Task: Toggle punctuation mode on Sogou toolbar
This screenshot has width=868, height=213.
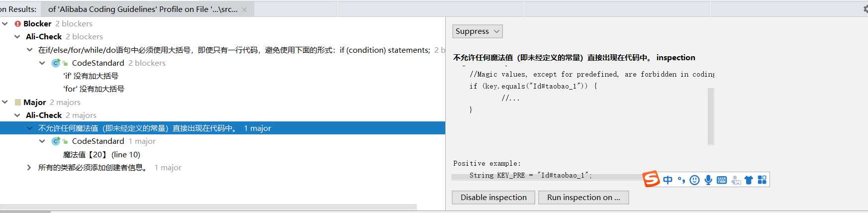Action: [x=681, y=180]
